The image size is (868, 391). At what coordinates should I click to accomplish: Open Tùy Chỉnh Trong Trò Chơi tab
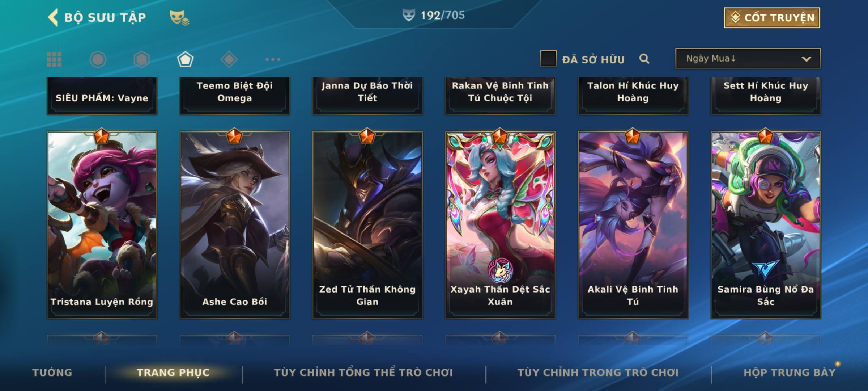tap(598, 373)
